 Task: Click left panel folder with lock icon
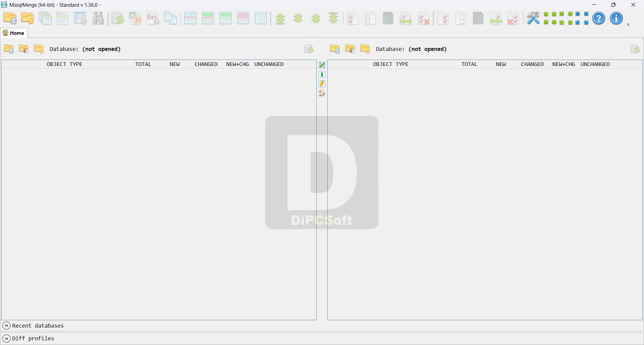(x=24, y=49)
